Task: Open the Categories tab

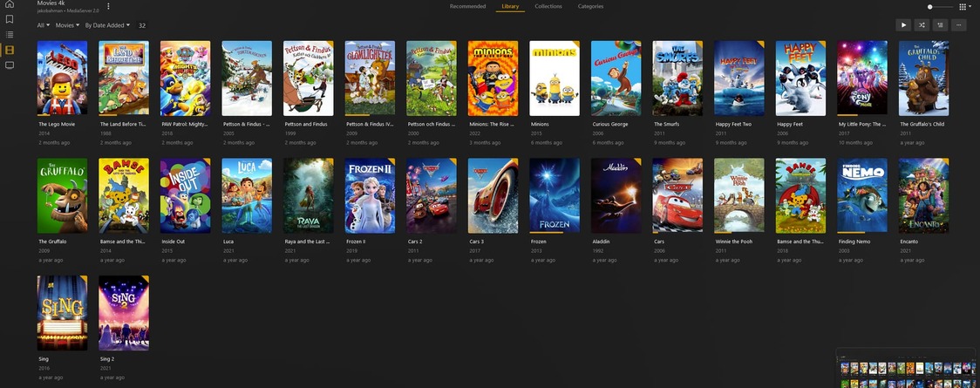Action: (590, 6)
